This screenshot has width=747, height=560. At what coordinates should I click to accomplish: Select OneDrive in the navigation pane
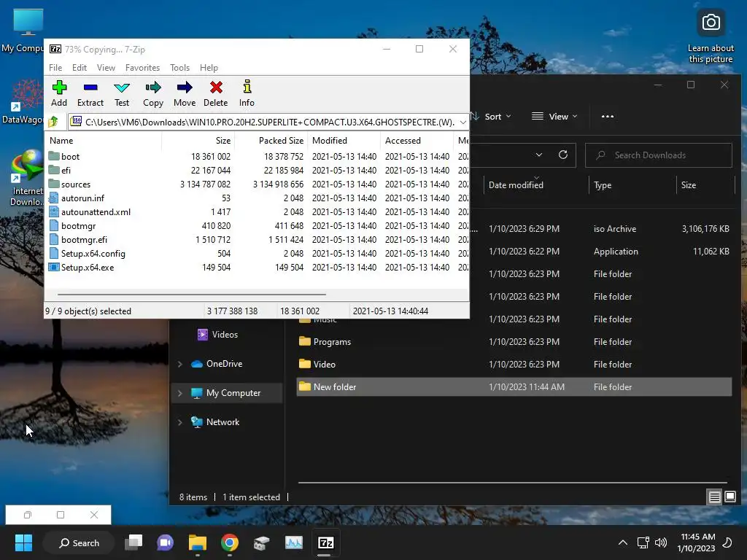click(217, 364)
